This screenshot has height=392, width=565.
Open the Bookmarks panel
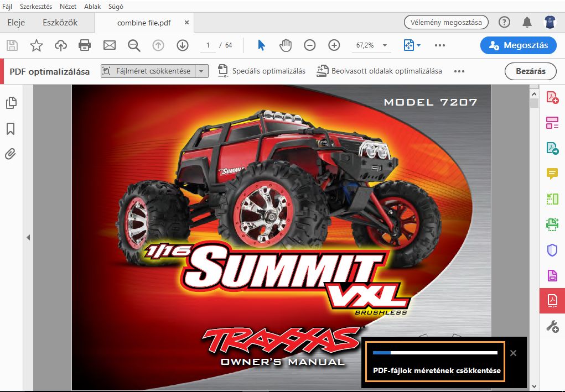(11, 128)
